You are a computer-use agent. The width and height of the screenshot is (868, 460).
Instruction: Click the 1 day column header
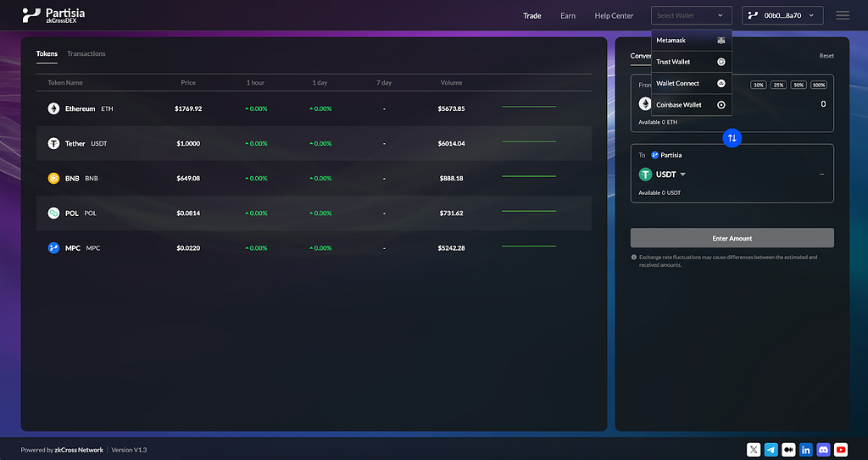point(320,82)
